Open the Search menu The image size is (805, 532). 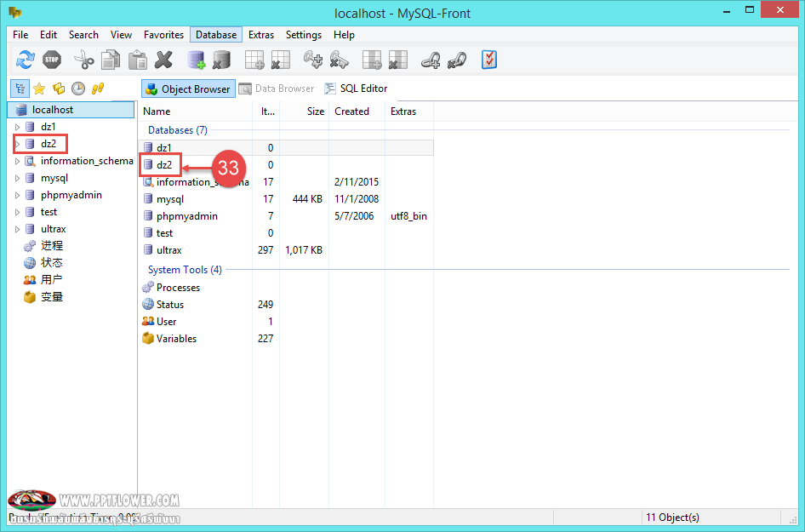pyautogui.click(x=83, y=35)
